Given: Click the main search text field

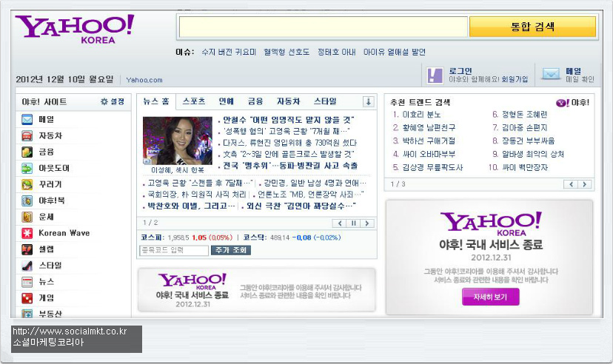Looking at the screenshot, I should pos(324,27).
